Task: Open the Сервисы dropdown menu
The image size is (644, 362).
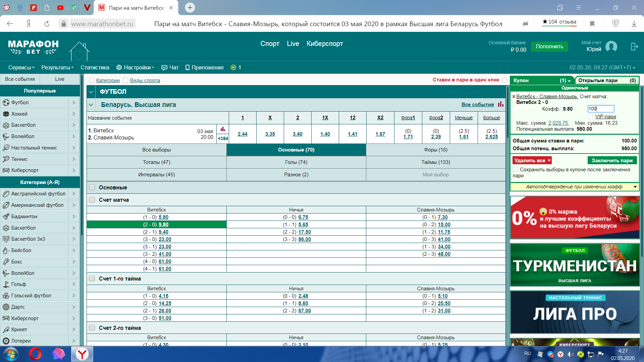Action: pyautogui.click(x=21, y=68)
